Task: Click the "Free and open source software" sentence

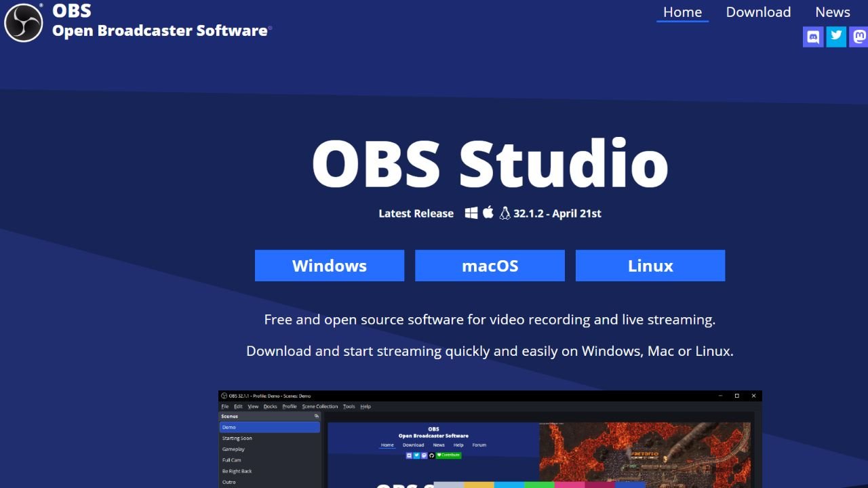Action: coord(490,319)
